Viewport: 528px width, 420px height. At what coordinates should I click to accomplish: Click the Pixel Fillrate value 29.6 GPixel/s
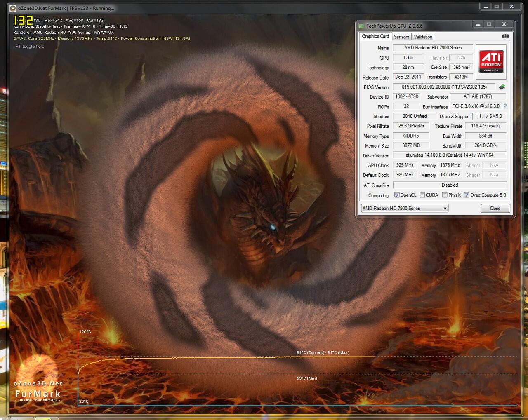point(411,126)
